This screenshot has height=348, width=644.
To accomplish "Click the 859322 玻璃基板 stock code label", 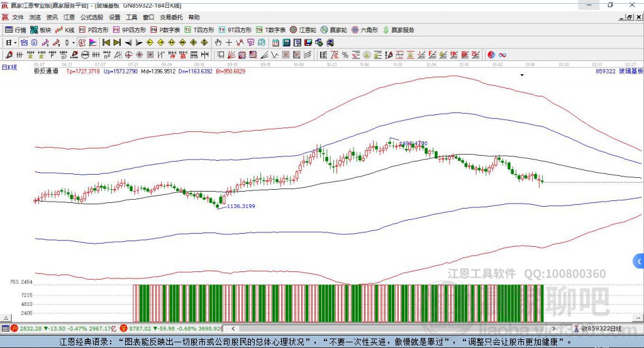I will [619, 72].
